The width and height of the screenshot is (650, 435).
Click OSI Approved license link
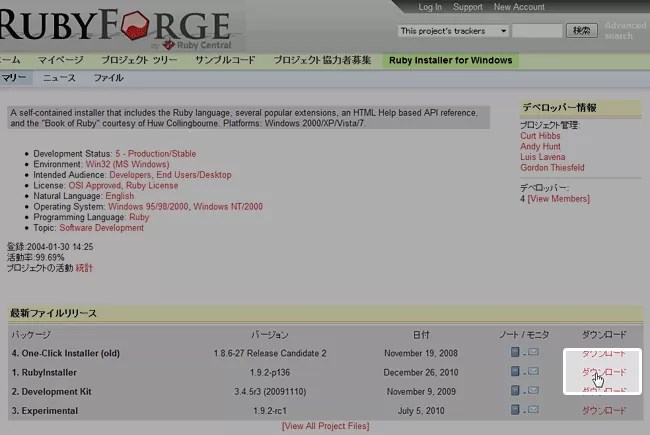point(95,185)
